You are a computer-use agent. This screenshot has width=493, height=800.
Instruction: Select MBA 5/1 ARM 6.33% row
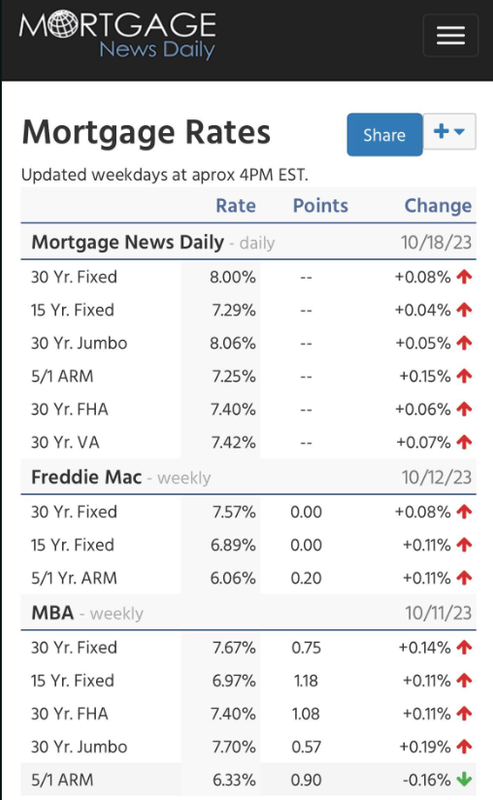(249, 780)
